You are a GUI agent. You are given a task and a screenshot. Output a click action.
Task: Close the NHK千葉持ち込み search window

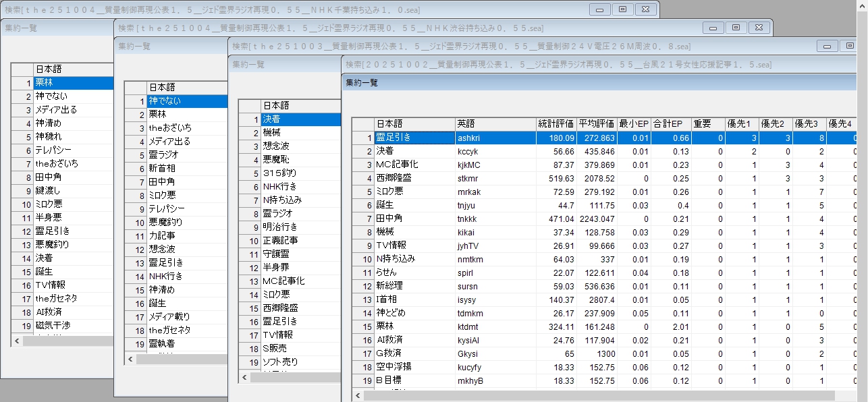coord(645,9)
